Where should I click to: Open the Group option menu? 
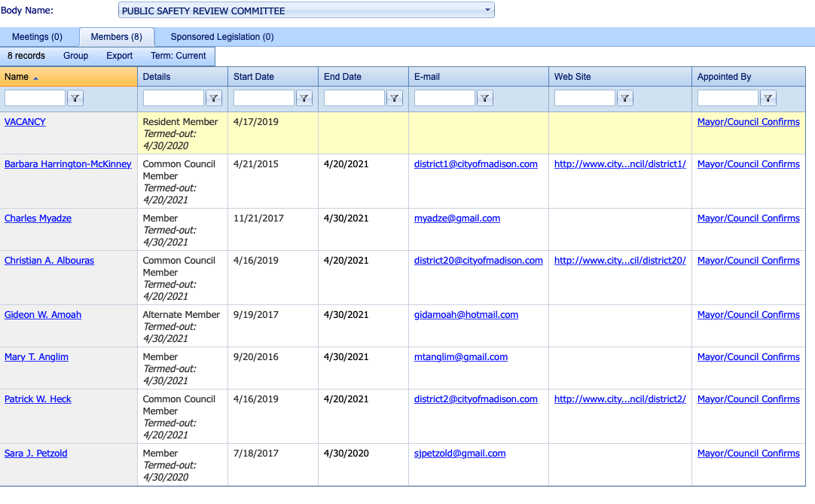tap(76, 56)
